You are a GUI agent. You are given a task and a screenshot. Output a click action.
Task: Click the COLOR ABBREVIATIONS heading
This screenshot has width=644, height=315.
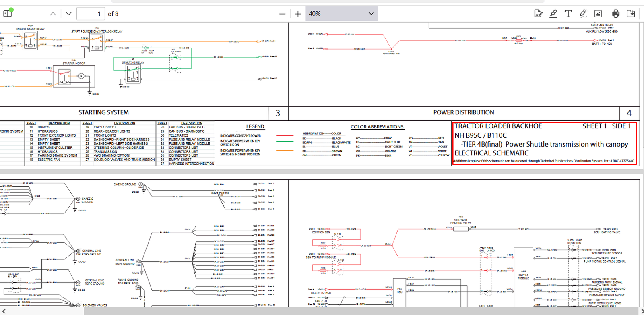pyautogui.click(x=377, y=127)
